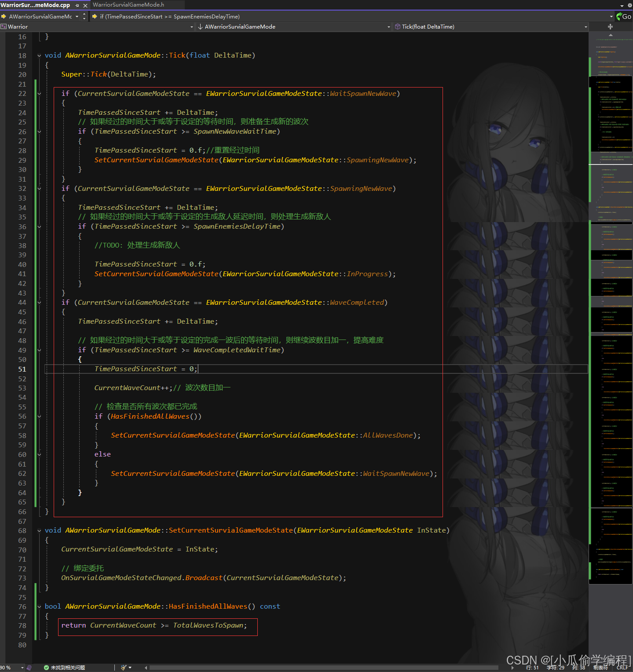Open the AWarriorSurvialGameMode class dropdown

388,27
